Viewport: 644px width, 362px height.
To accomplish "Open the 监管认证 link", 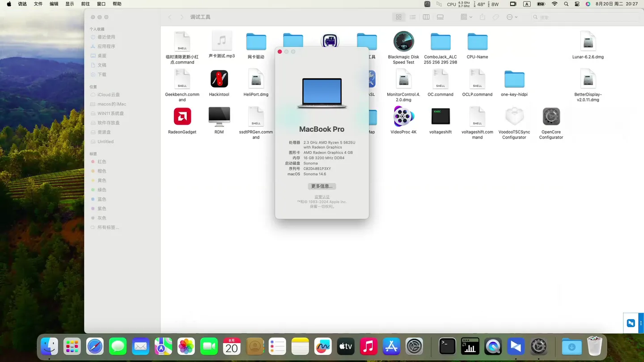I will [x=322, y=197].
